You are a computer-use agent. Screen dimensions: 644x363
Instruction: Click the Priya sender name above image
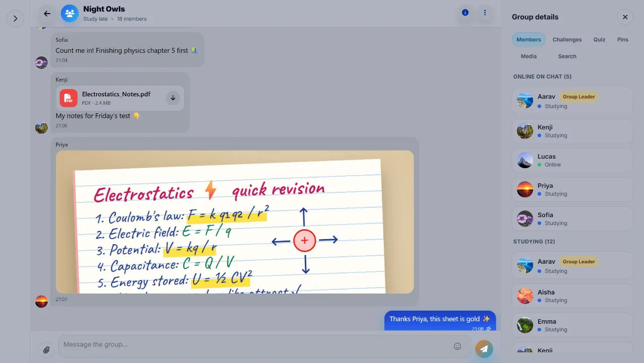click(62, 144)
